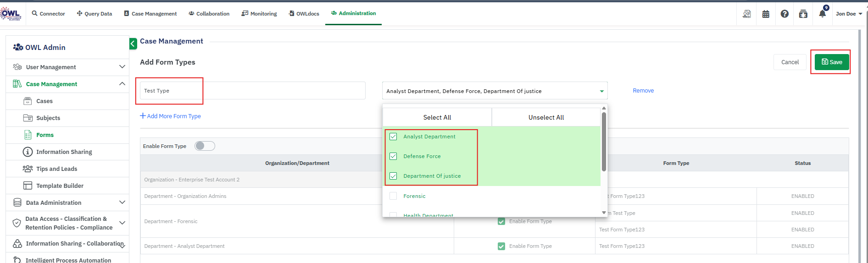Open notifications bell with badge 9
This screenshot has width=868, height=263.
[822, 14]
